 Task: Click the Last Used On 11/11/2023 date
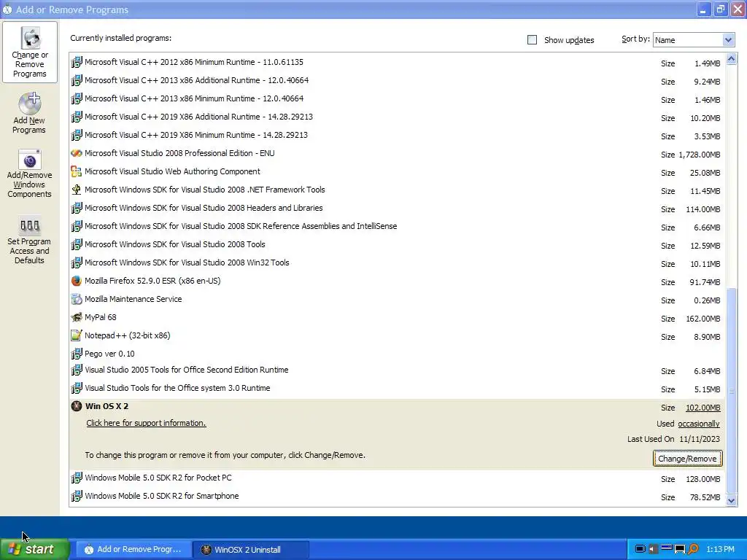[700, 439]
